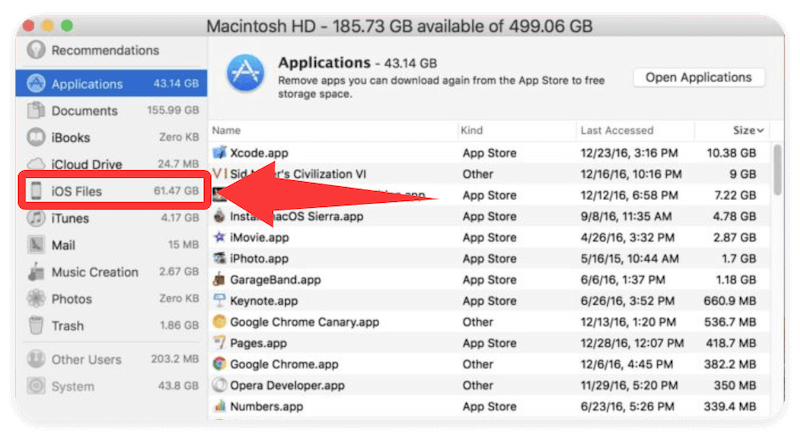800x435 pixels.
Task: Click the iCloud Drive cloud icon
Action: click(36, 164)
